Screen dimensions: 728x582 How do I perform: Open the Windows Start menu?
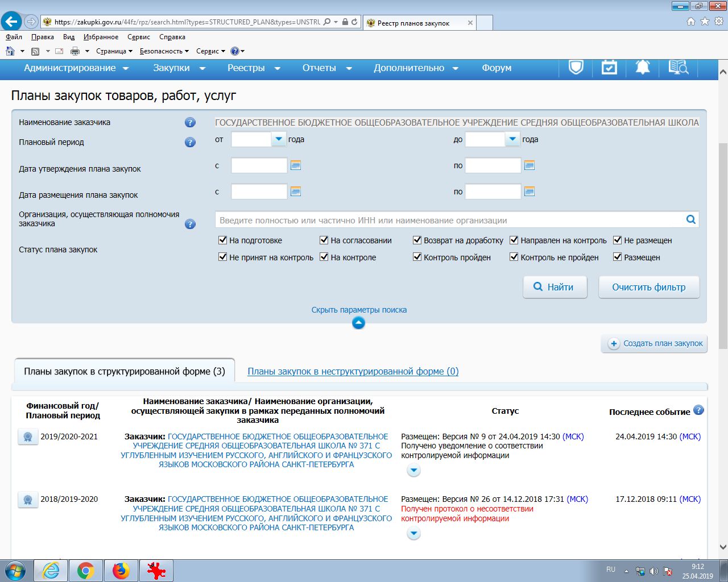point(15,570)
